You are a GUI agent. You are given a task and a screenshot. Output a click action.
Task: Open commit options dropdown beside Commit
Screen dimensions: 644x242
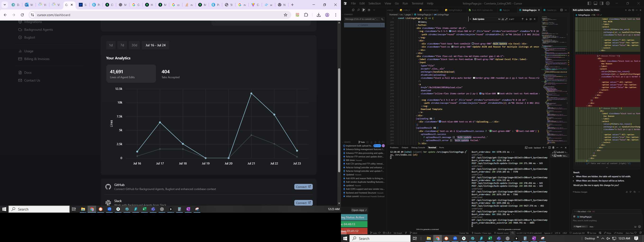point(383,25)
